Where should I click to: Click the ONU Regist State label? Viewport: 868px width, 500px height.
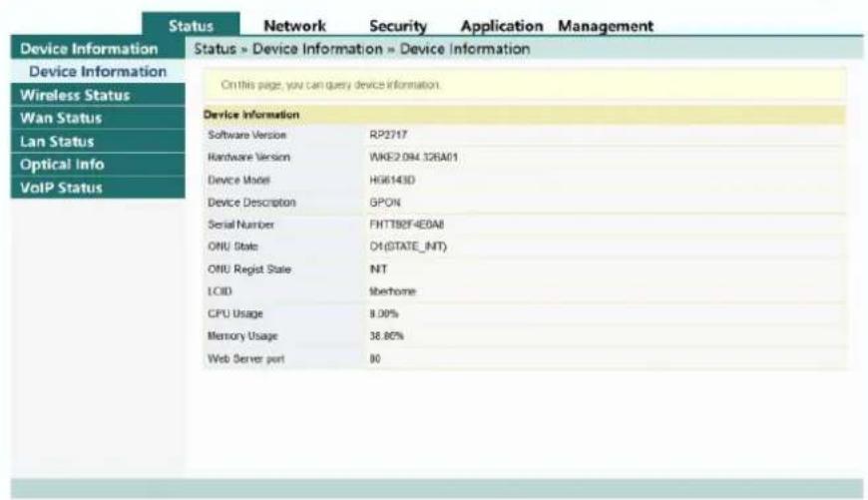pos(249,269)
